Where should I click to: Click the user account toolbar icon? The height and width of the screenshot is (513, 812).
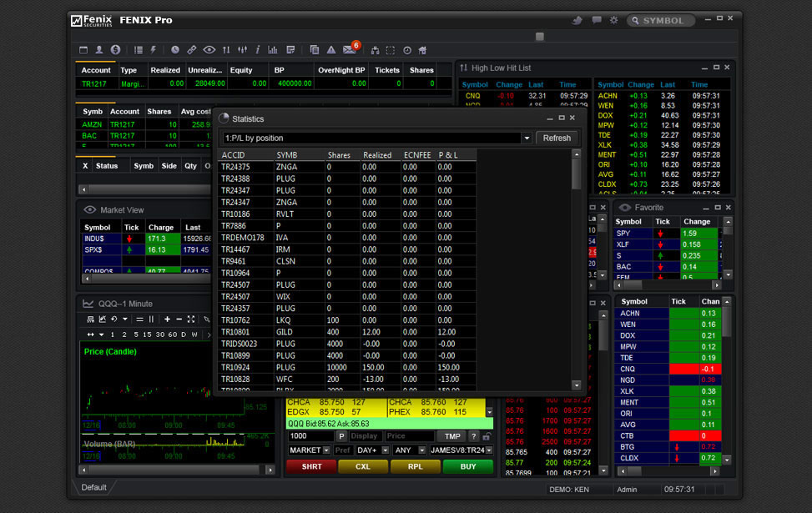(x=99, y=50)
